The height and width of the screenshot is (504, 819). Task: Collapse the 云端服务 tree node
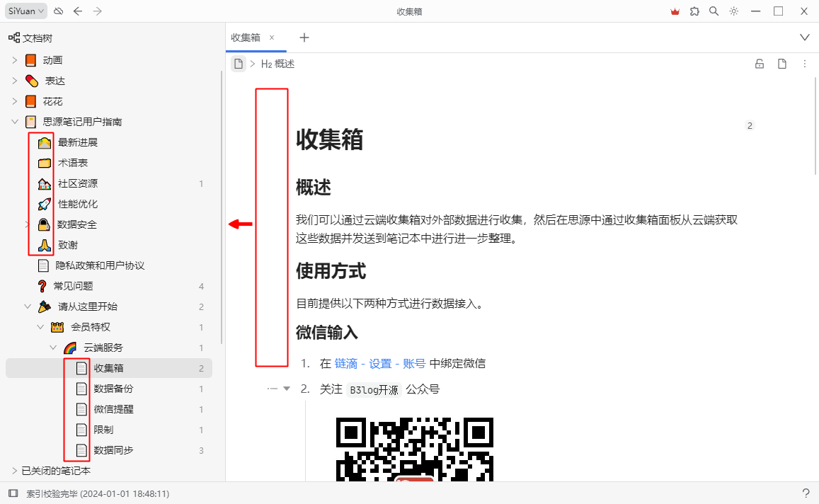53,348
